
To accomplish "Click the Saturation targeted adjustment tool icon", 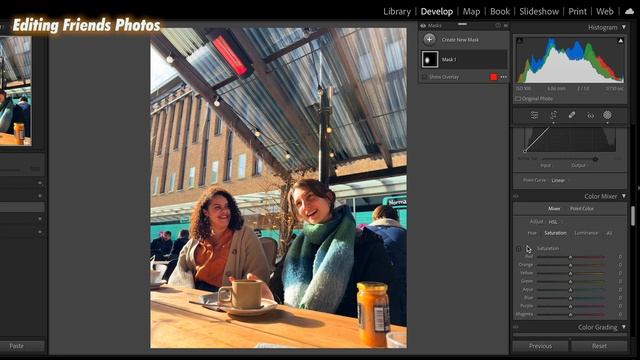I will click(x=519, y=249).
